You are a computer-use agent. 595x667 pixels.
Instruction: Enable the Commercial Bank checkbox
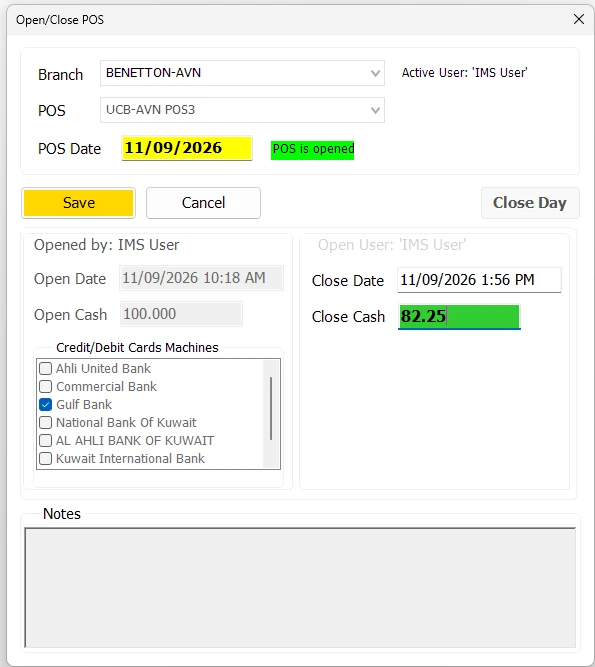tap(46, 386)
